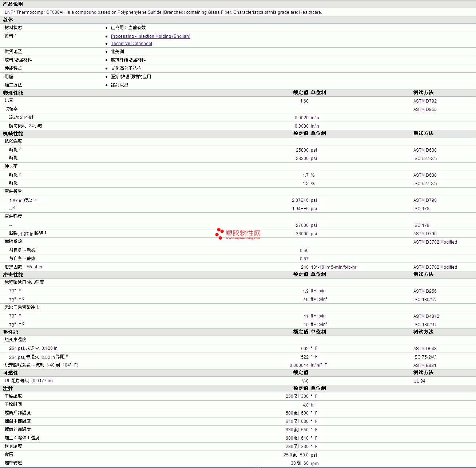Select the V-0 flame rating value

(305, 381)
